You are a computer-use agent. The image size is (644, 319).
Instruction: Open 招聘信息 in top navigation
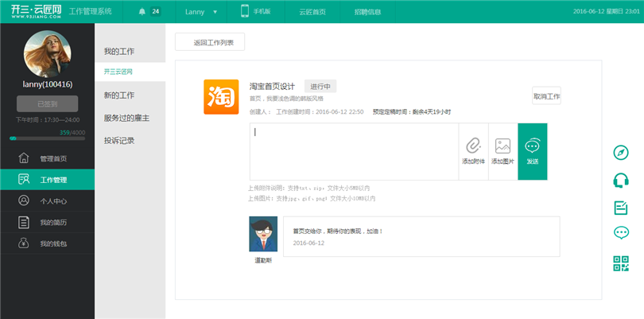(x=367, y=12)
